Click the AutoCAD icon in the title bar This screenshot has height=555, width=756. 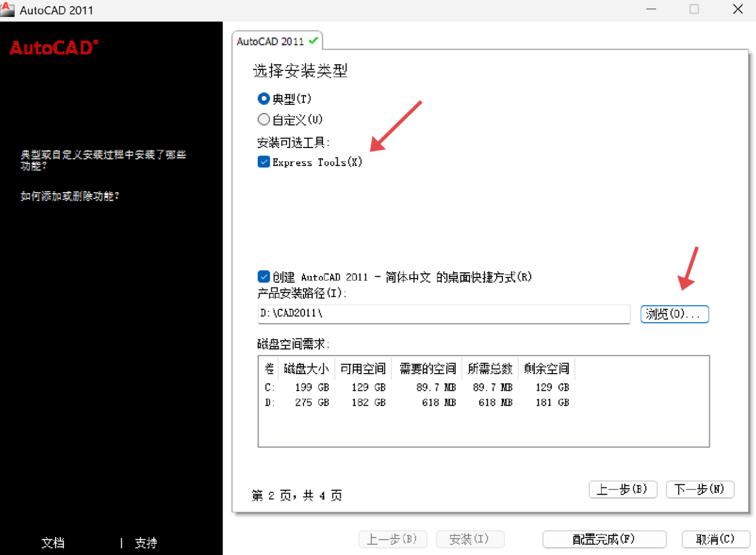8,9
